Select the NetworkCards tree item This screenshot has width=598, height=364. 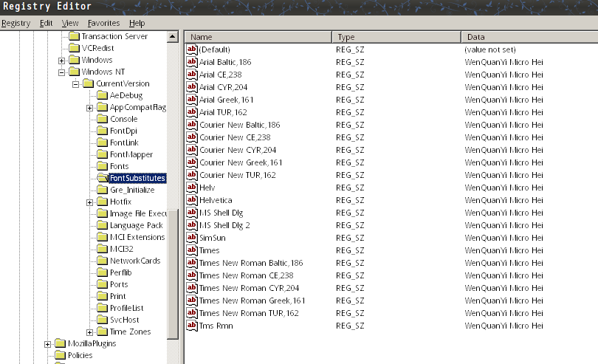click(x=135, y=261)
